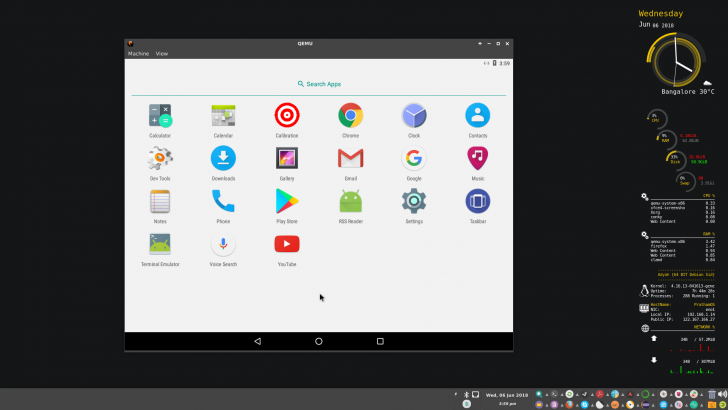Open the Taskbar app

click(x=477, y=201)
